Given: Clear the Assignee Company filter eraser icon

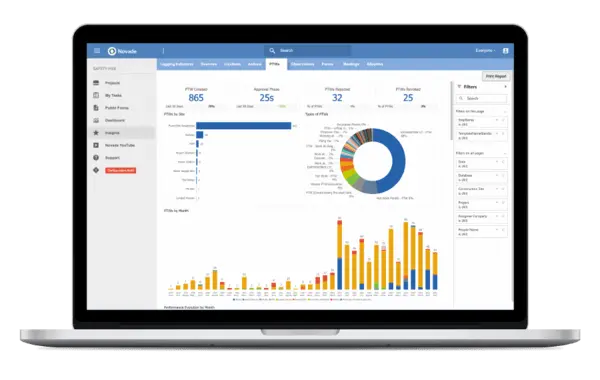Looking at the screenshot, I should point(503,216).
